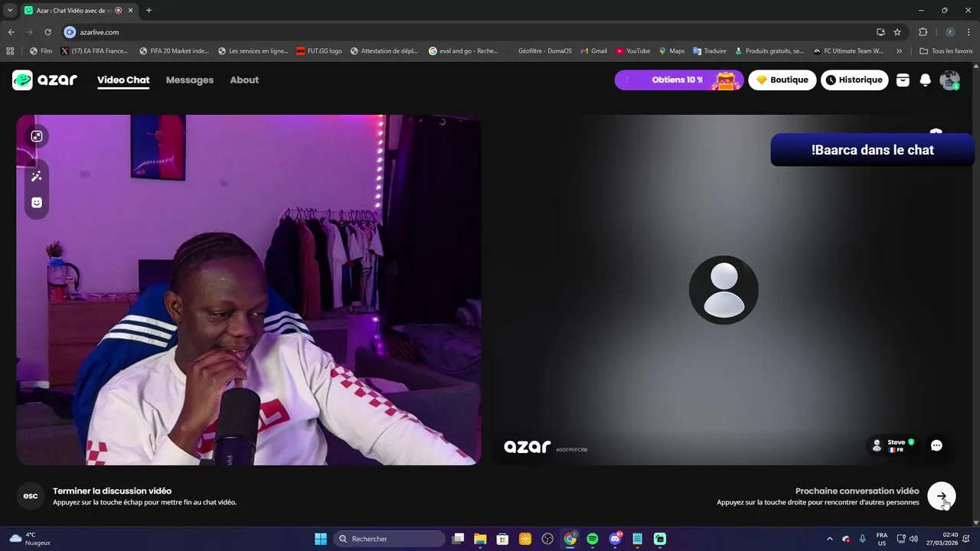Expand the system tray hidden icons chevron
The height and width of the screenshot is (551, 980).
coord(829,539)
